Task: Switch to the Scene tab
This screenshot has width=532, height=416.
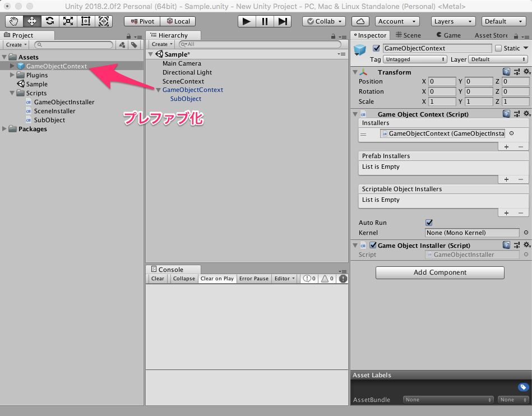Action: tap(409, 35)
